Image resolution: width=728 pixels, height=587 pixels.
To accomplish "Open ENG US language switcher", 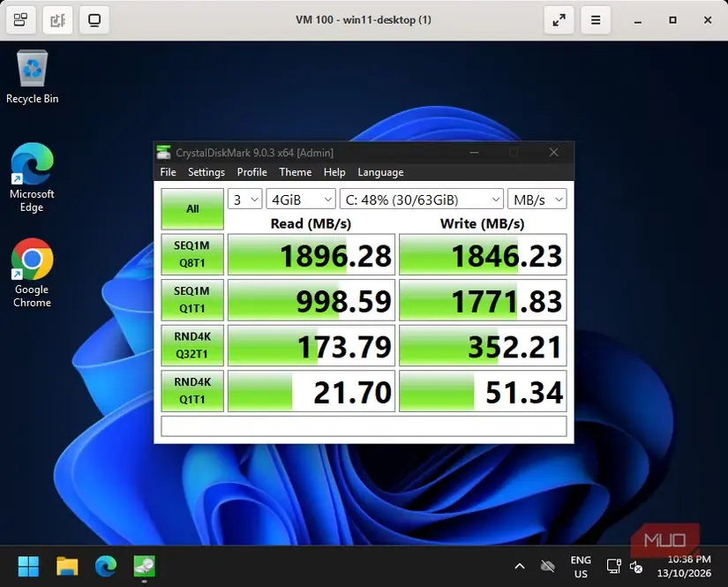I will tap(581, 567).
